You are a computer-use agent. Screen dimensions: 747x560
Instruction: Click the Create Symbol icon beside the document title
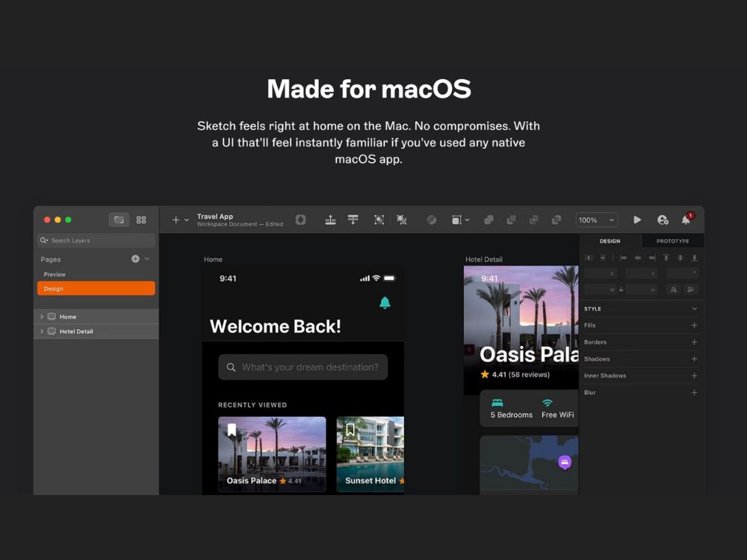(x=300, y=220)
